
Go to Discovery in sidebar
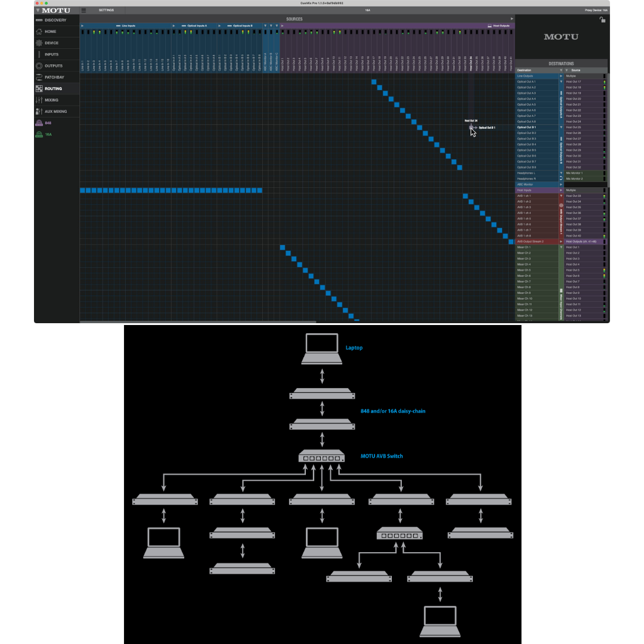[x=55, y=20]
